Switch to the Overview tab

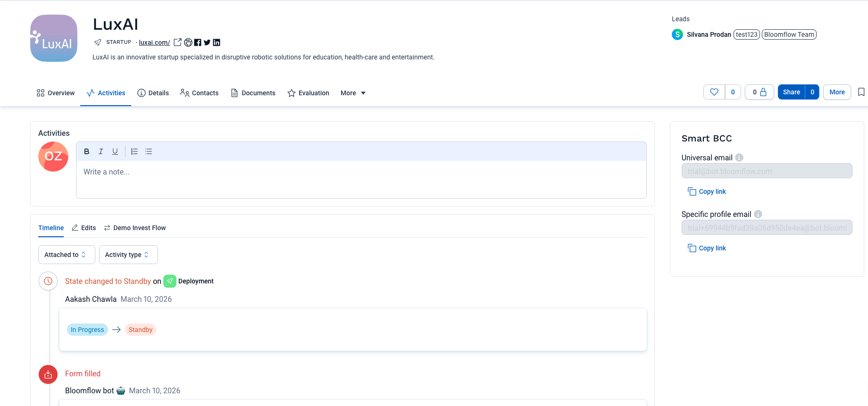(x=56, y=93)
